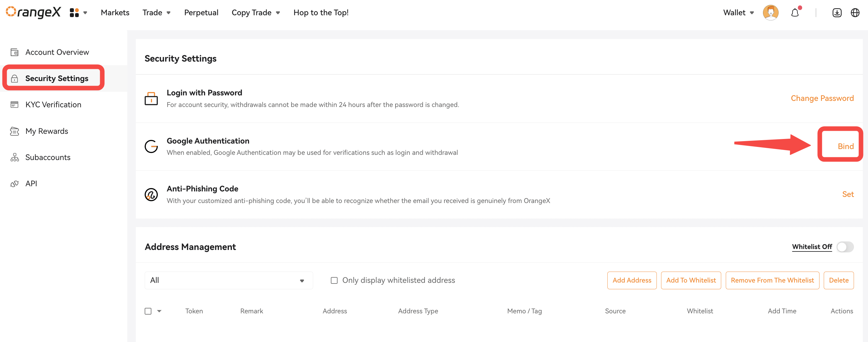The image size is (868, 342).
Task: Click the Account Overview wallet icon
Action: pos(14,52)
